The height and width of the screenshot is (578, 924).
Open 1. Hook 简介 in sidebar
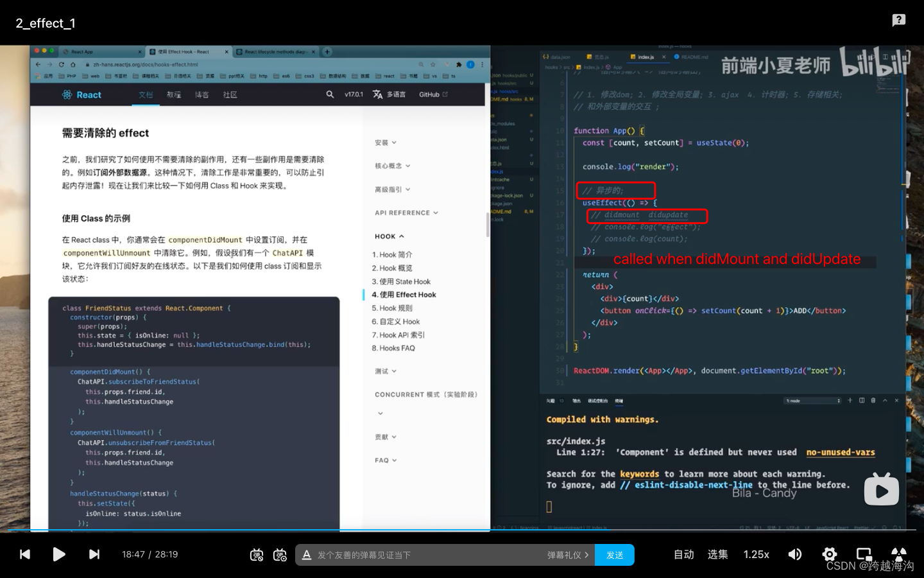pos(392,255)
